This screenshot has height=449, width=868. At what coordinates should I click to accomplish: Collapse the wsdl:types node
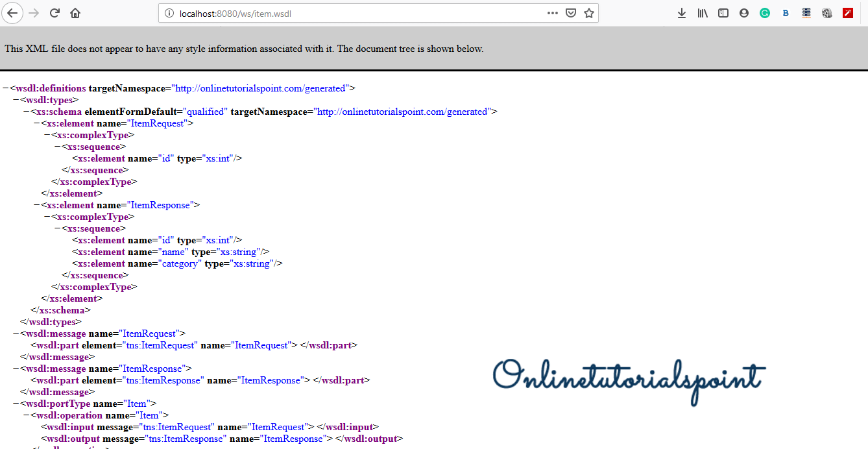[16, 100]
